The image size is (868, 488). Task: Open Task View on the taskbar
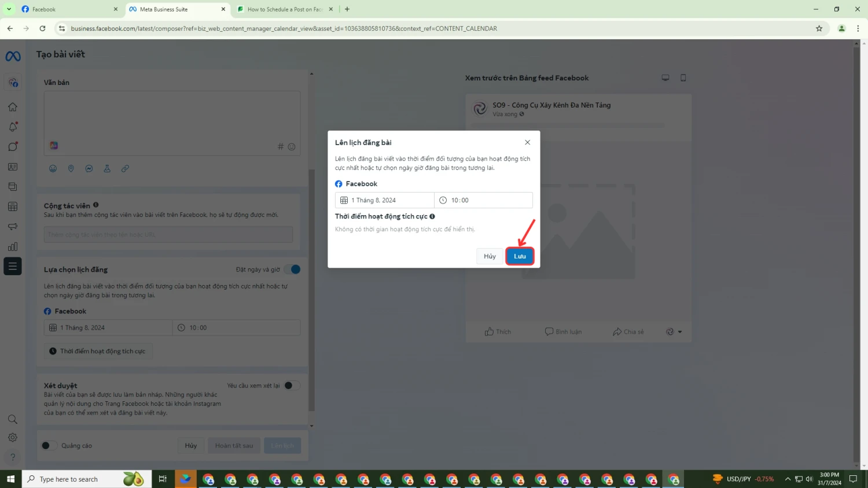coord(163,479)
